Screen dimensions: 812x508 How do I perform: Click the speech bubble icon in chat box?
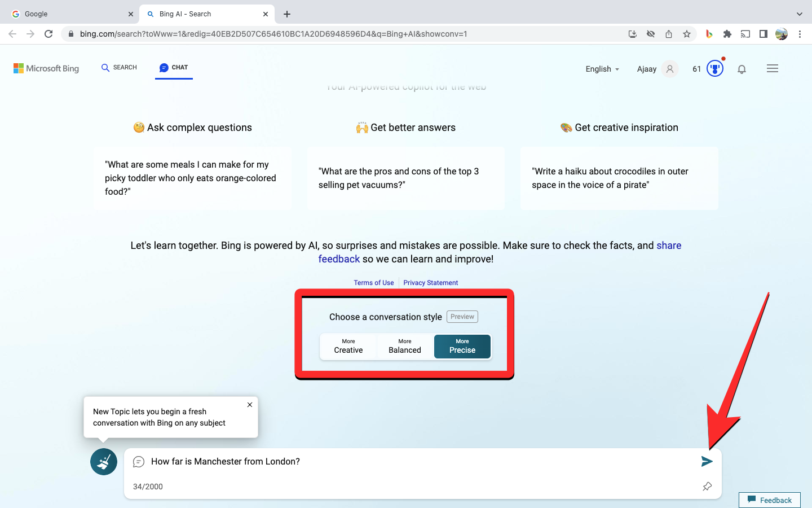[x=139, y=462]
